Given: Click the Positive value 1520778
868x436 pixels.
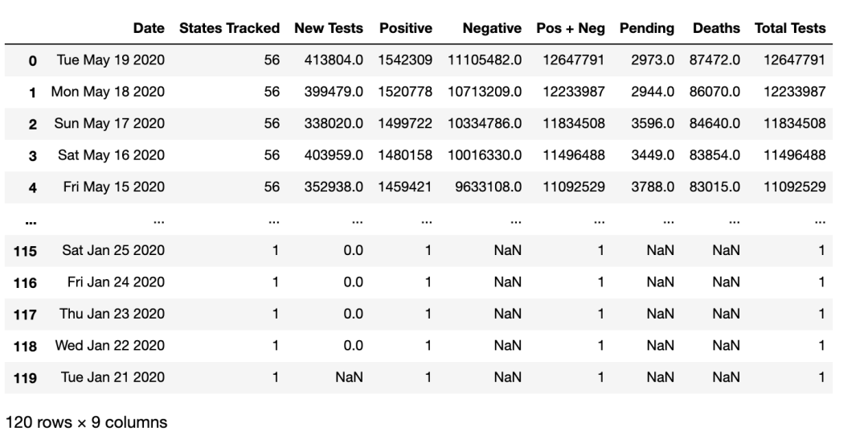Looking at the screenshot, I should coord(408,93).
